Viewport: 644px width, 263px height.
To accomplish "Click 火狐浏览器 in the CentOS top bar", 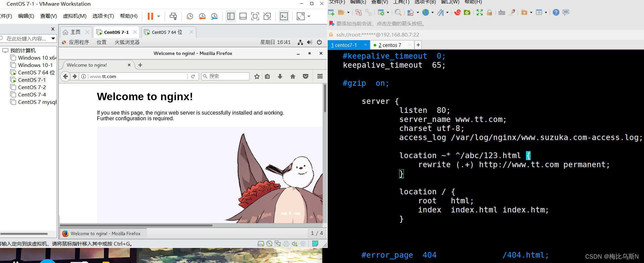I will coord(127,42).
